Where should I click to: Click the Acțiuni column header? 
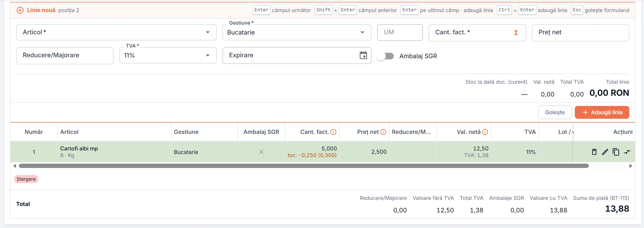(x=604, y=132)
